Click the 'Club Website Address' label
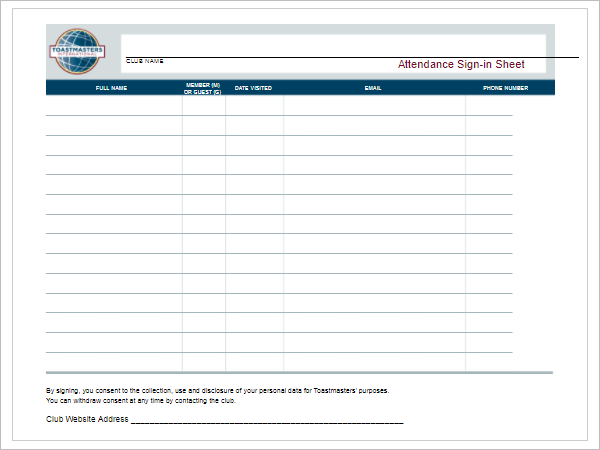 coord(87,419)
